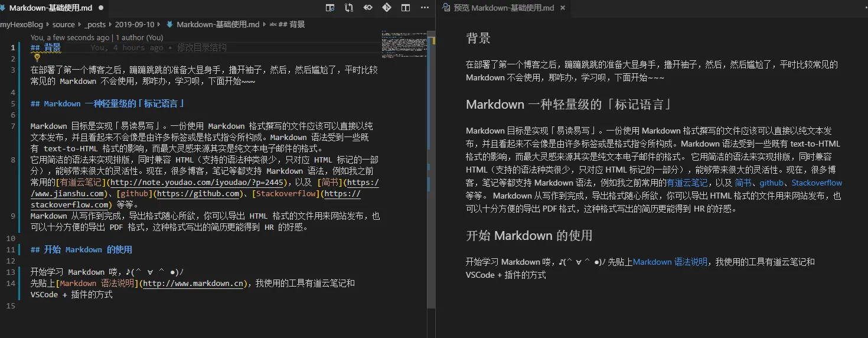Image resolution: width=868 pixels, height=338 pixels.
Task: Open the github link in the preview
Action: point(771,183)
